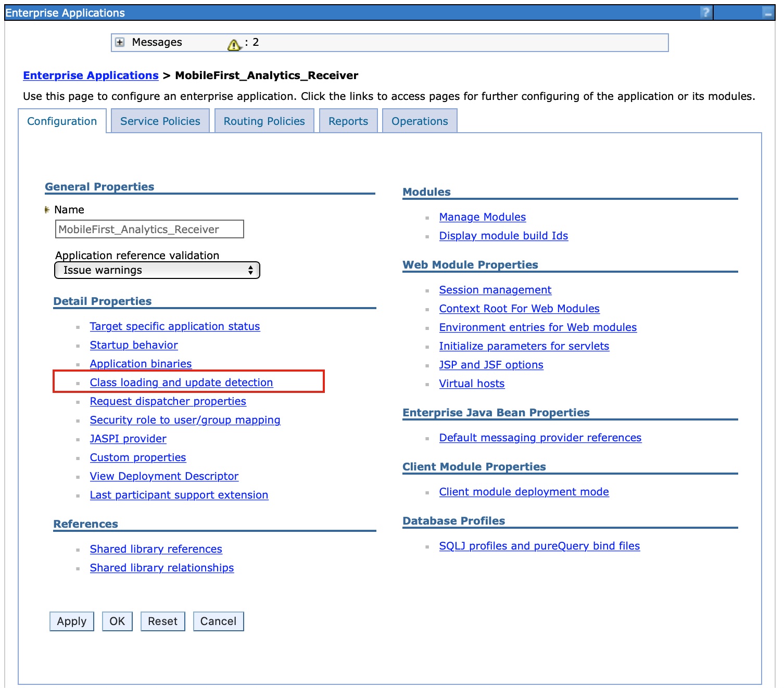The height and width of the screenshot is (688, 784).
Task: Open Shared library references link
Action: point(156,549)
